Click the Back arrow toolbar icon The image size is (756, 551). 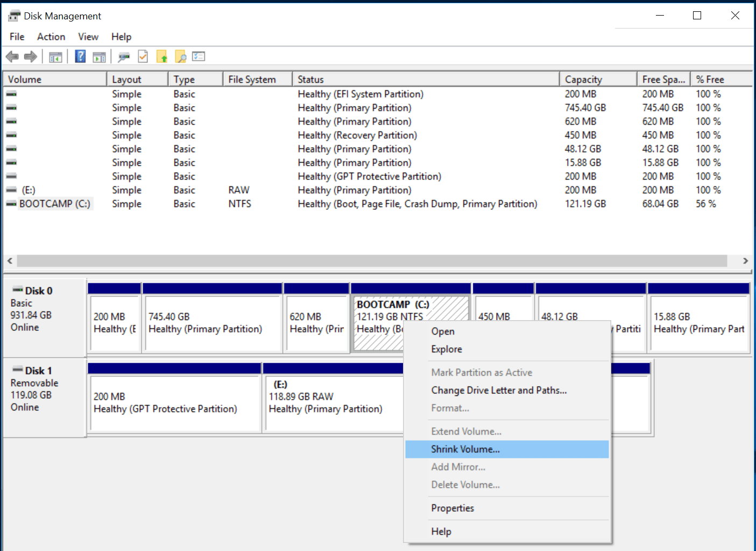[x=12, y=56]
